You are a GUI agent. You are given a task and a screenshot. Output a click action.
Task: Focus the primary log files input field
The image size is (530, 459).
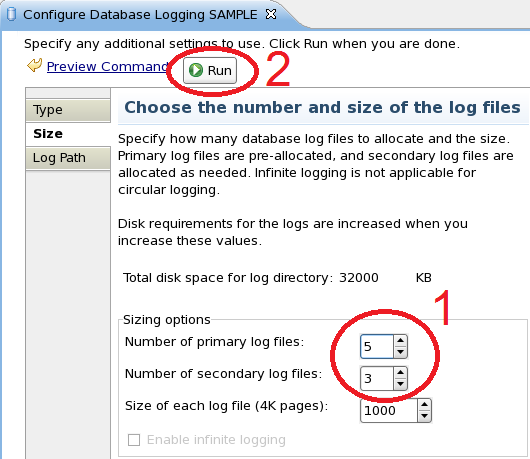click(377, 346)
